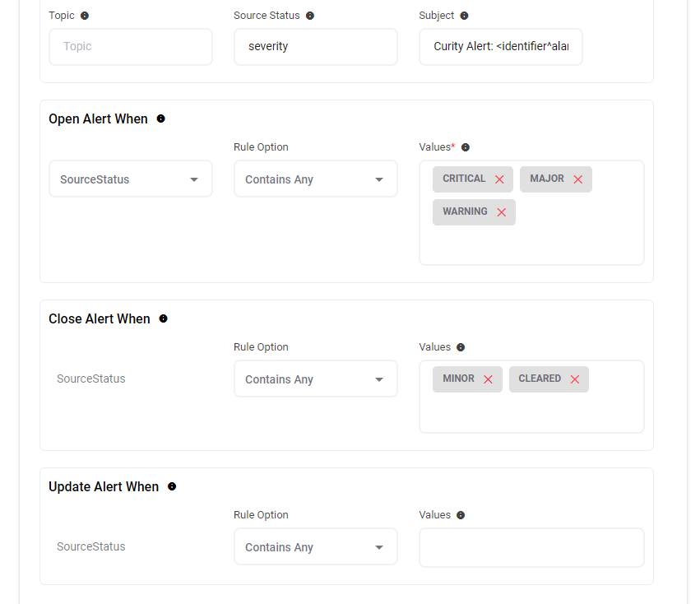Viewport: 700px width, 604px height.
Task: Remove the CRITICAL value tag
Action: (x=499, y=179)
